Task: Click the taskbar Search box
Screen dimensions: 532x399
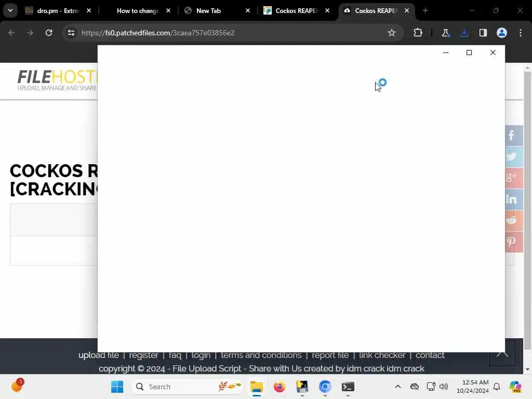Action: pos(187,387)
